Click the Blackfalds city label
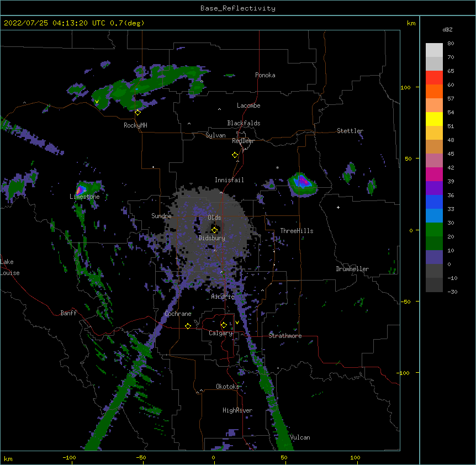Image resolution: width=476 pixels, height=465 pixels. coord(244,123)
